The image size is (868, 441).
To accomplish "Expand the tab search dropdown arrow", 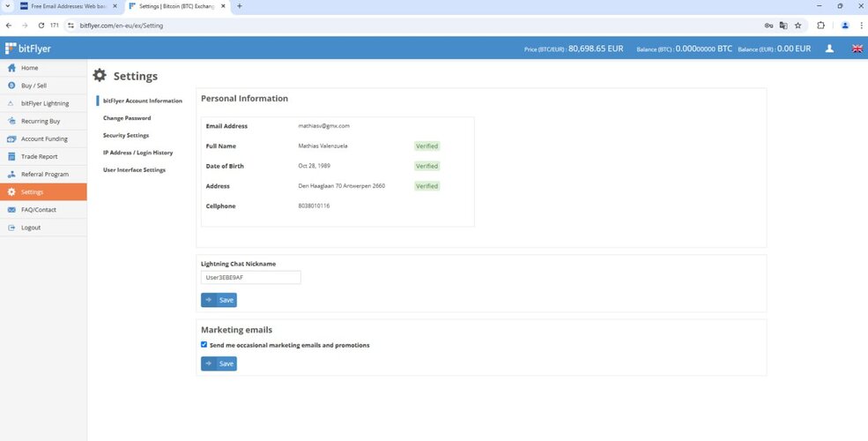I will pos(8,6).
